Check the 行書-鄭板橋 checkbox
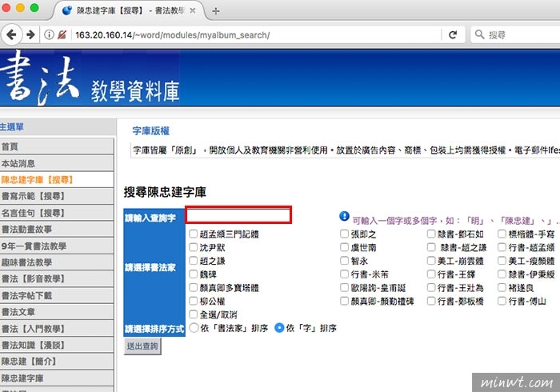This screenshot has height=392, width=560. [431, 301]
